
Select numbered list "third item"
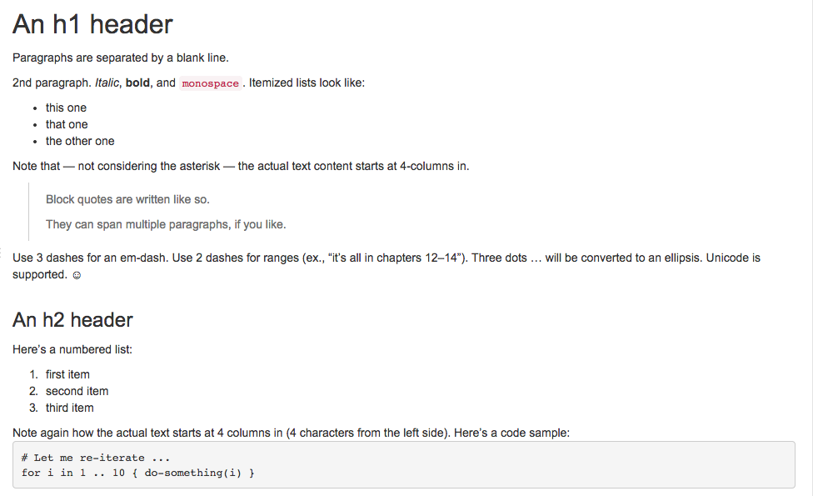[x=69, y=408]
